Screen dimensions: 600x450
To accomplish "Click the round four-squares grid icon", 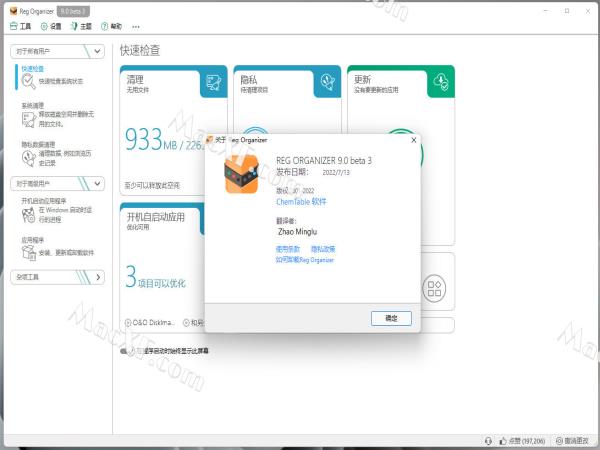I will pyautogui.click(x=434, y=288).
